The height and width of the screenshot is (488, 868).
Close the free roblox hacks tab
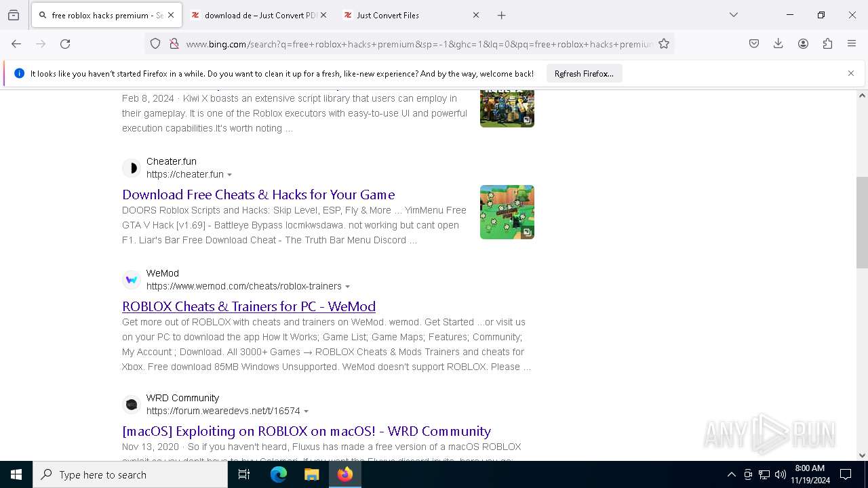click(x=171, y=15)
